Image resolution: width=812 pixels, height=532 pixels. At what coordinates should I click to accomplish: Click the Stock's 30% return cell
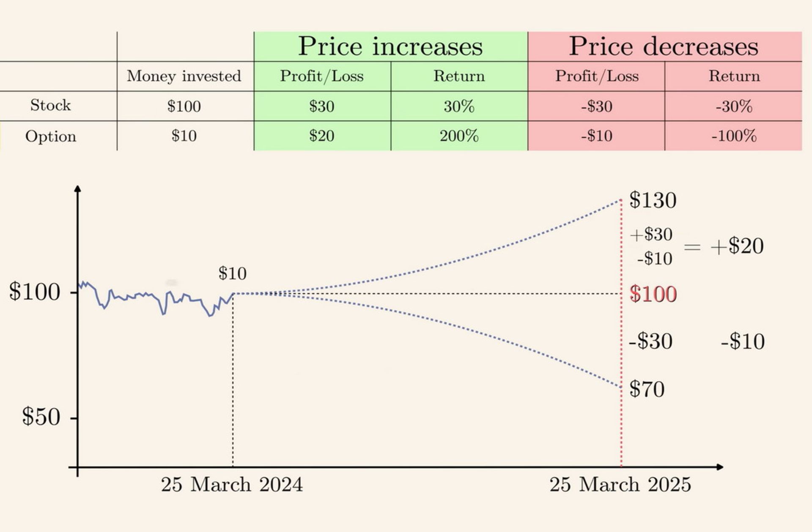point(459,106)
